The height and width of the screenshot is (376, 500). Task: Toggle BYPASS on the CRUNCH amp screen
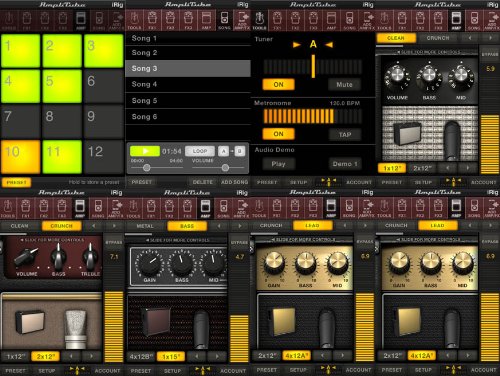[114, 242]
